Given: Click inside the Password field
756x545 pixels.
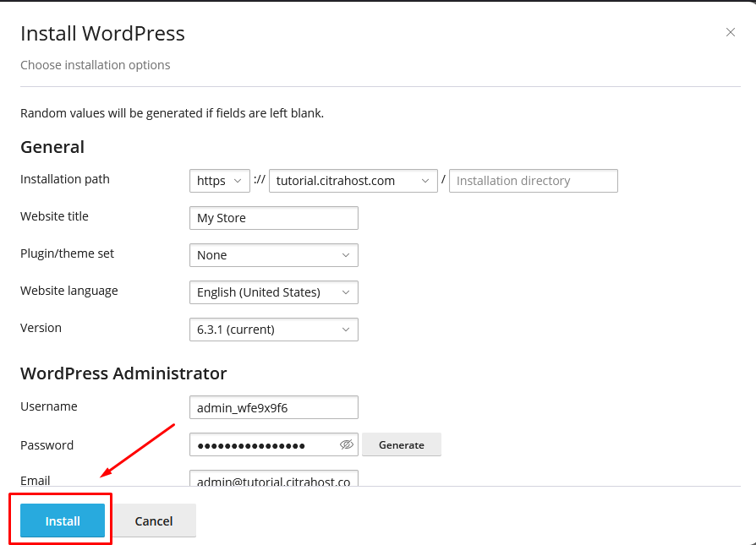Looking at the screenshot, I should pyautogui.click(x=266, y=444).
